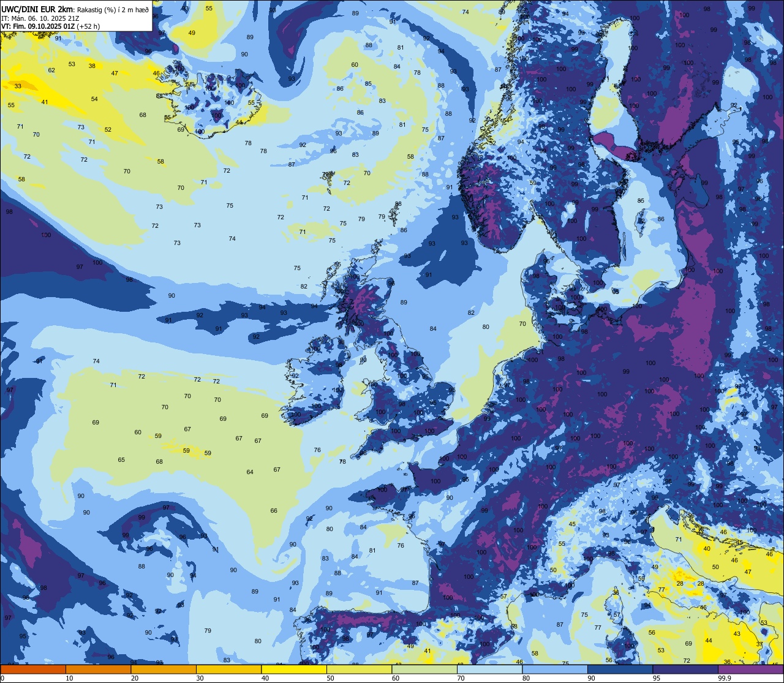Click the humidity value '66' on the map
The height and width of the screenshot is (683, 784).
pos(274,510)
